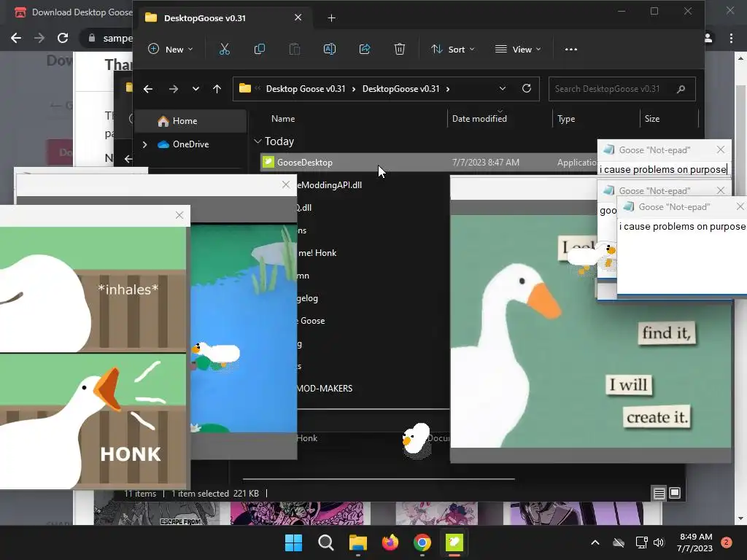Add a new Explorer tab
Image resolution: width=747 pixels, height=560 pixels.
point(332,18)
